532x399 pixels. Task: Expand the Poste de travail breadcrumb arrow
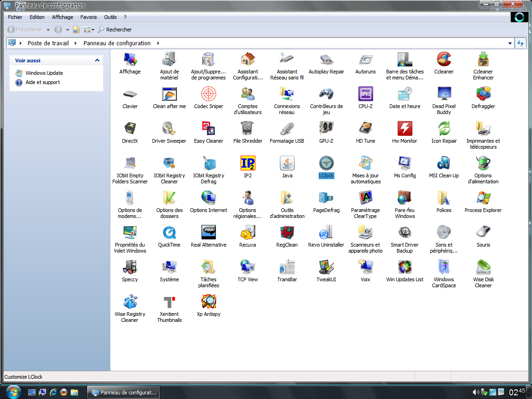pyautogui.click(x=76, y=43)
